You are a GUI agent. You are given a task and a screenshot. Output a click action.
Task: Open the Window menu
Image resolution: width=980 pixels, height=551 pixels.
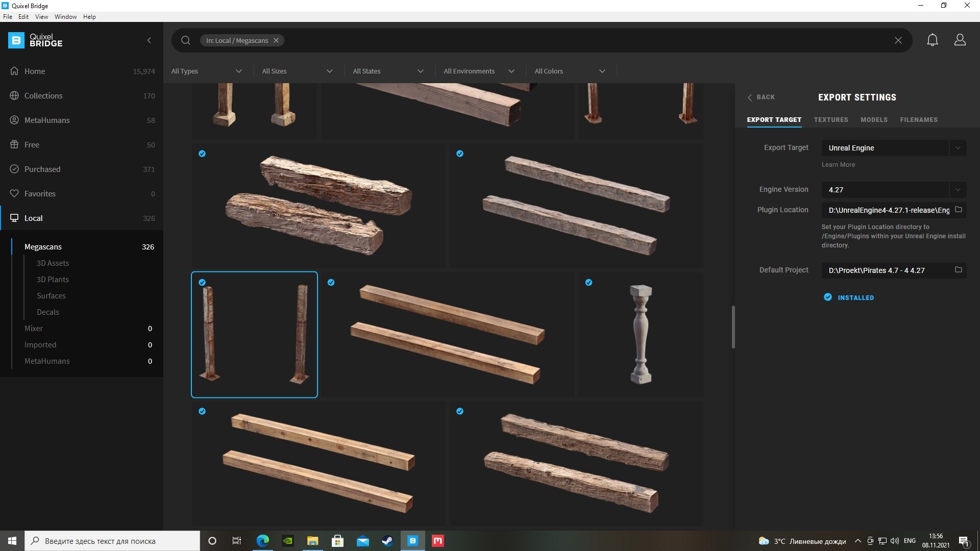(x=66, y=17)
